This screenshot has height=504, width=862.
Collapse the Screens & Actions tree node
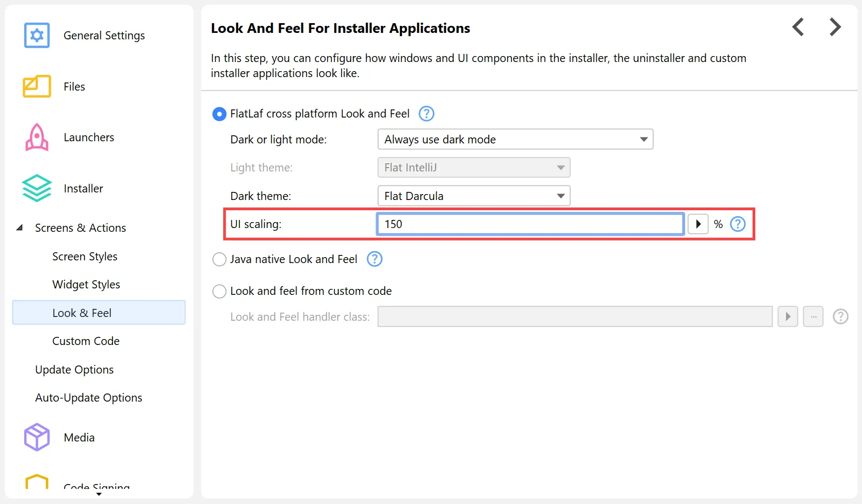[x=20, y=228]
